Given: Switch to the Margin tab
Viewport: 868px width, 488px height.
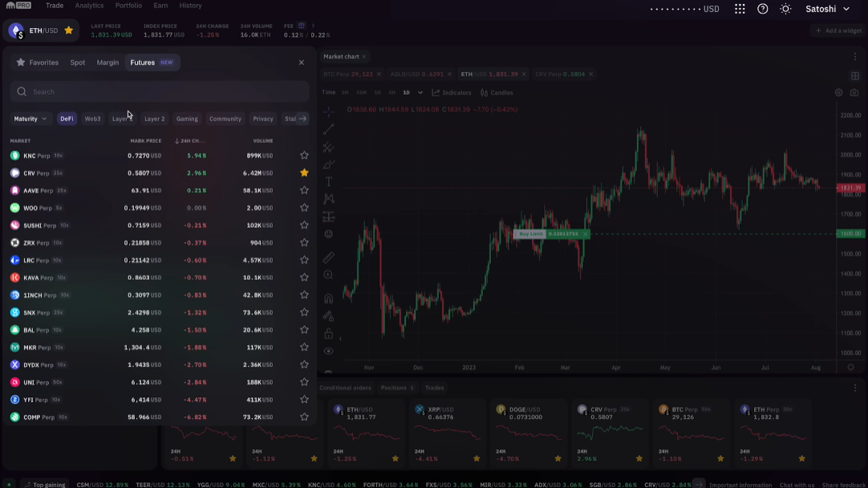Looking at the screenshot, I should (x=107, y=63).
